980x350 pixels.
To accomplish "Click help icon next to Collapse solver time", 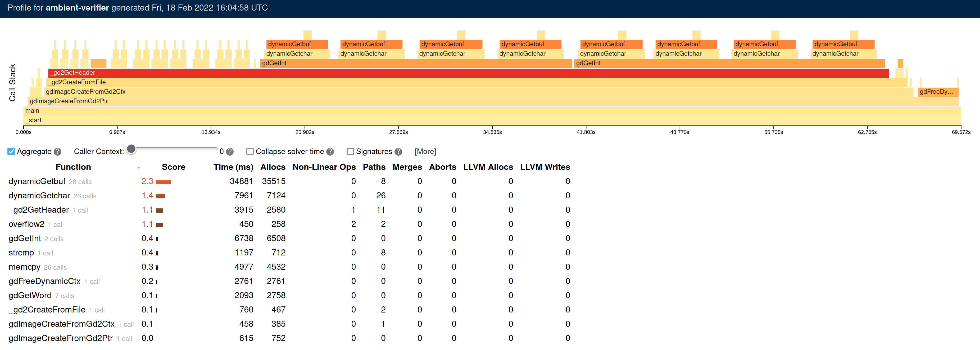I will point(330,152).
